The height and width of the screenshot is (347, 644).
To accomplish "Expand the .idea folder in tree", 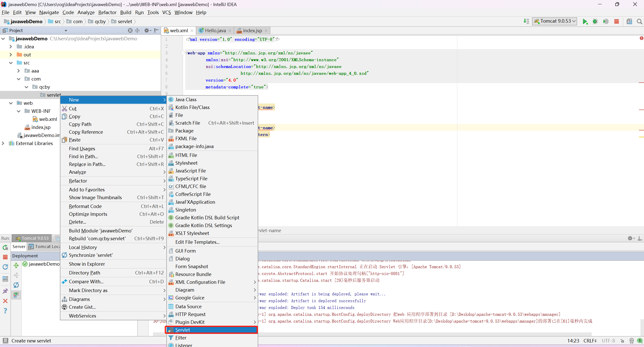I will pyautogui.click(x=11, y=47).
